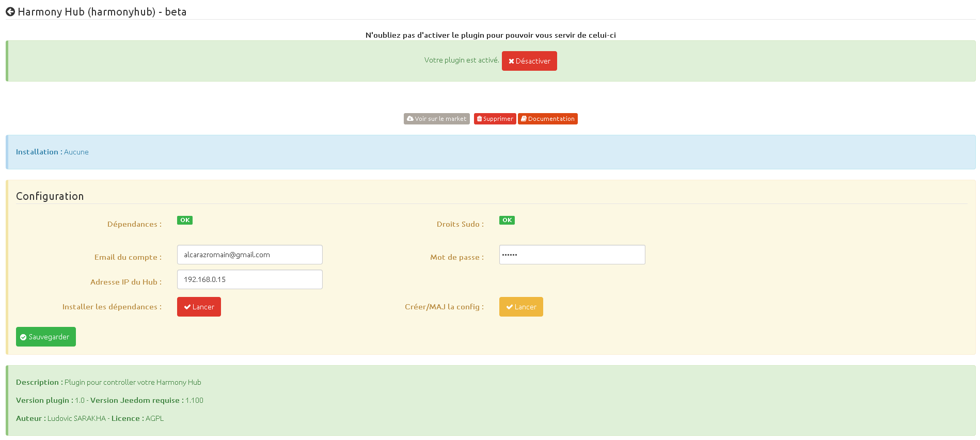The height and width of the screenshot is (440, 980).
Task: Click 'Plugin pour controller votre Harmony Hub' description
Action: point(133,382)
